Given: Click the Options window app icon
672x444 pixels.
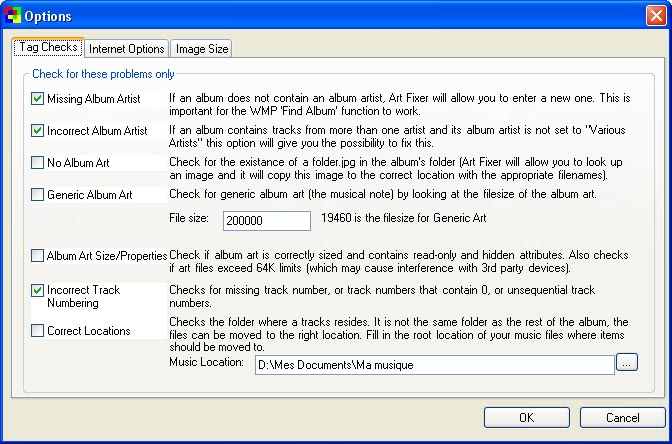Looking at the screenshot, I should pyautogui.click(x=13, y=15).
